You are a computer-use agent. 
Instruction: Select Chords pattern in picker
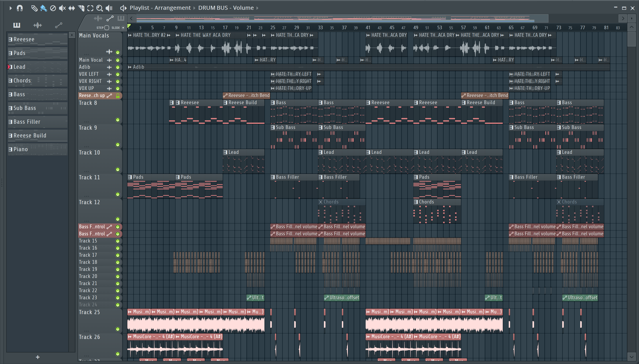[x=37, y=80]
